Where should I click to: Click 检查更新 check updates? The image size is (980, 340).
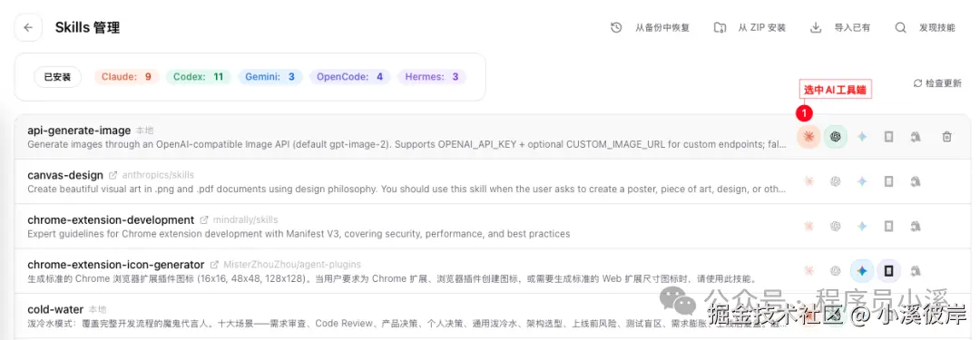click(x=937, y=83)
